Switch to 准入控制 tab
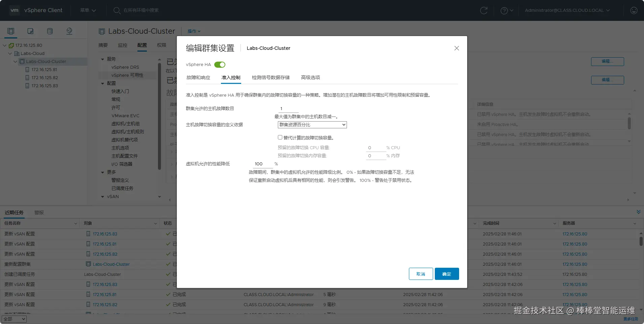Image resolution: width=644 pixels, height=324 pixels. coord(231,77)
